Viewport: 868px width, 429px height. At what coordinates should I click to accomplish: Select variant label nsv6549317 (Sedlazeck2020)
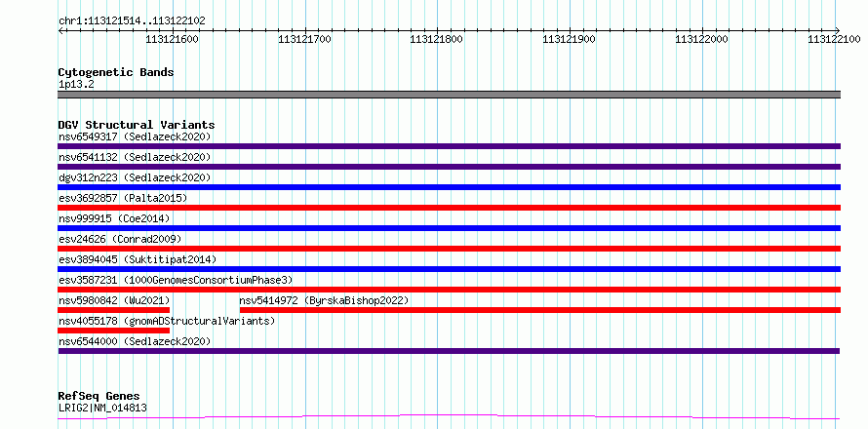point(135,136)
